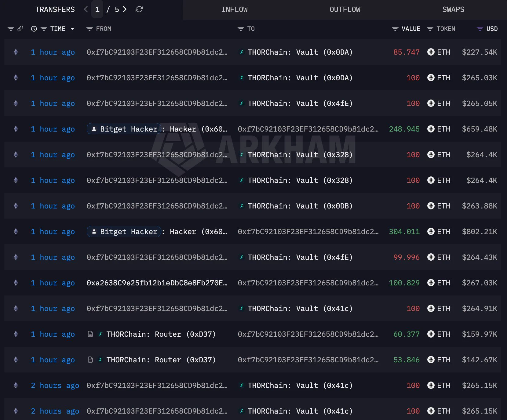Image resolution: width=507 pixels, height=420 pixels.
Task: Open sender address 0xa2638C9e25fb12b1eDbC8e8Fb270E…
Action: click(157, 283)
